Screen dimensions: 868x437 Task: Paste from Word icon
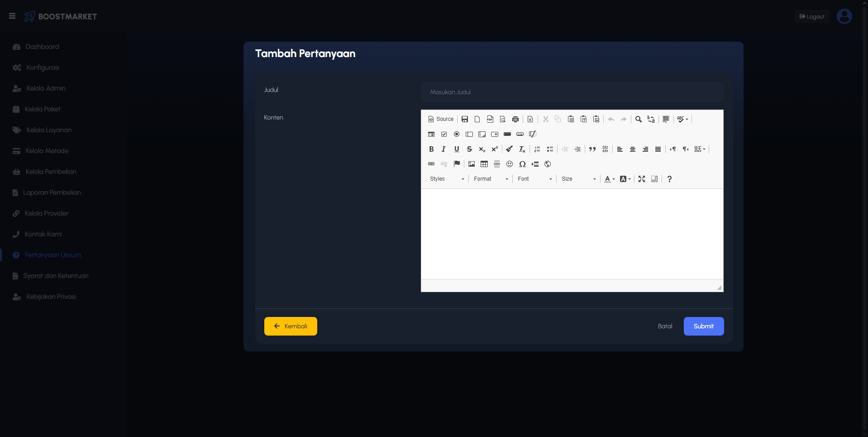pos(596,119)
